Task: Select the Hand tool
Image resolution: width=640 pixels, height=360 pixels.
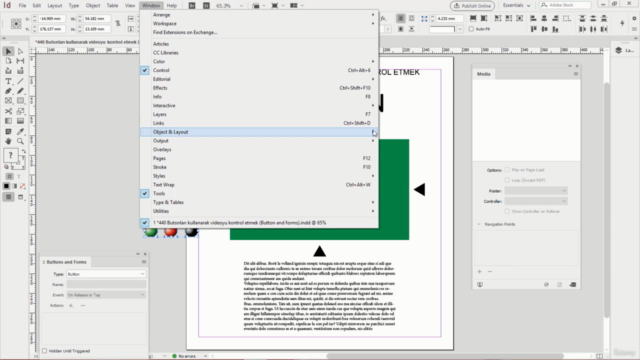Action: (8, 141)
